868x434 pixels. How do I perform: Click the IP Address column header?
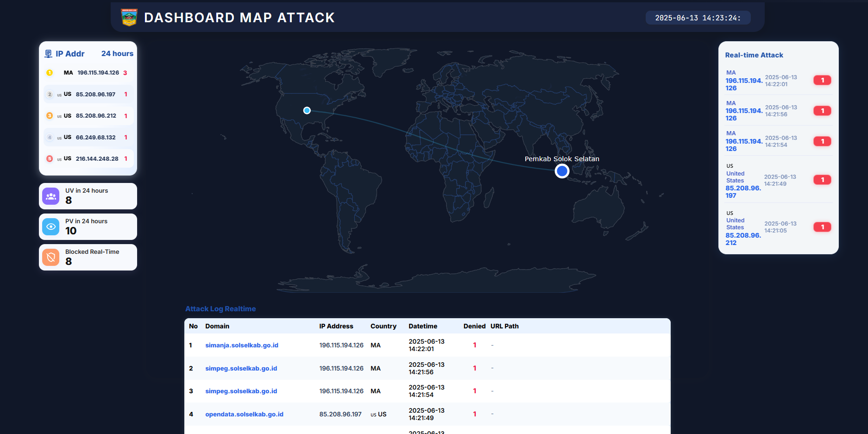click(336, 326)
